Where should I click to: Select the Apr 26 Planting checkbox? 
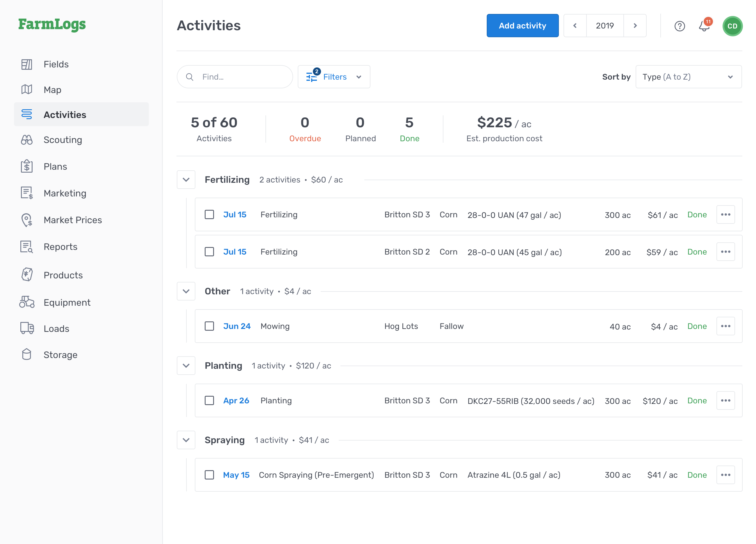coord(209,400)
